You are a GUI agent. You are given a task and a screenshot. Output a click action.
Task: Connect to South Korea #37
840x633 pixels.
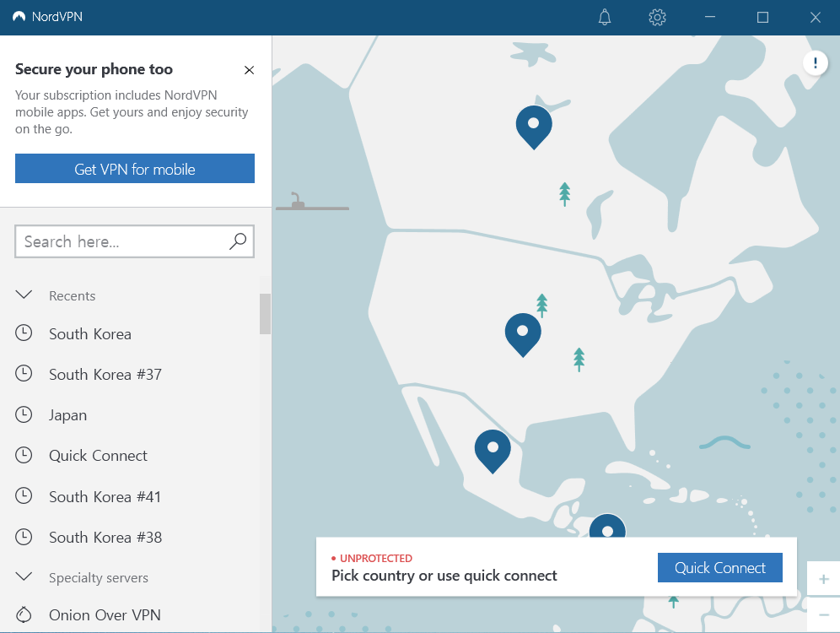point(105,374)
